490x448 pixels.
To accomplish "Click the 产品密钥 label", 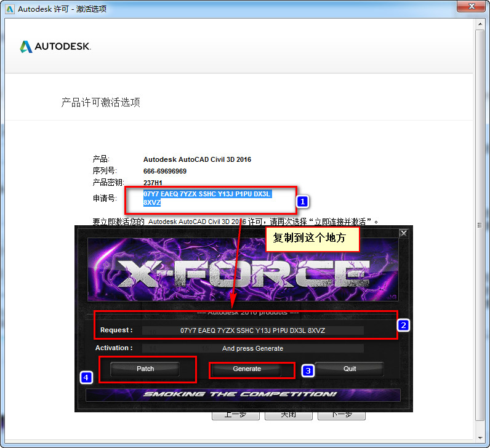I will 108,182.
